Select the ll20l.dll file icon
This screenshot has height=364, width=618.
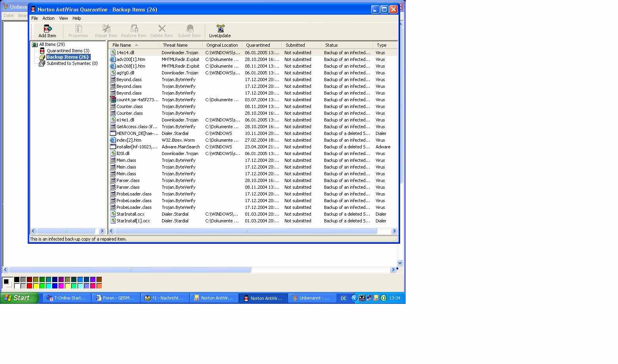click(x=113, y=153)
